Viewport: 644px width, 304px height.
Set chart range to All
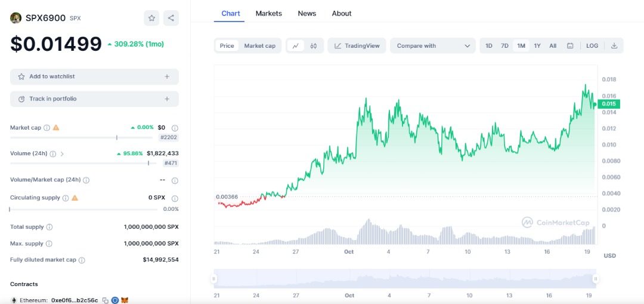pyautogui.click(x=553, y=45)
